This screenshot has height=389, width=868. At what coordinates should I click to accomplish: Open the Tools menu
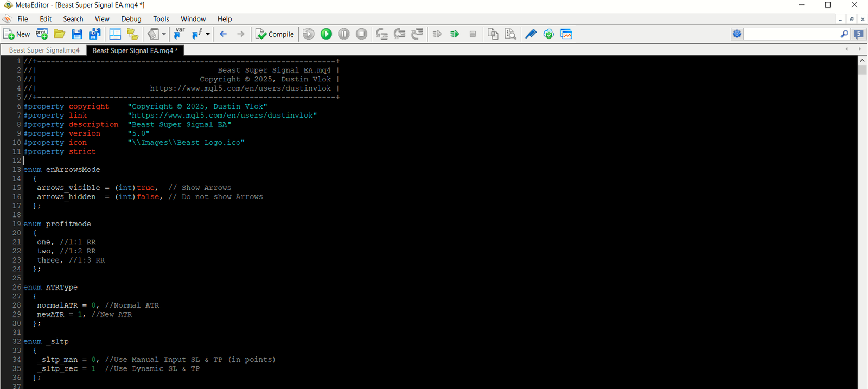point(161,19)
